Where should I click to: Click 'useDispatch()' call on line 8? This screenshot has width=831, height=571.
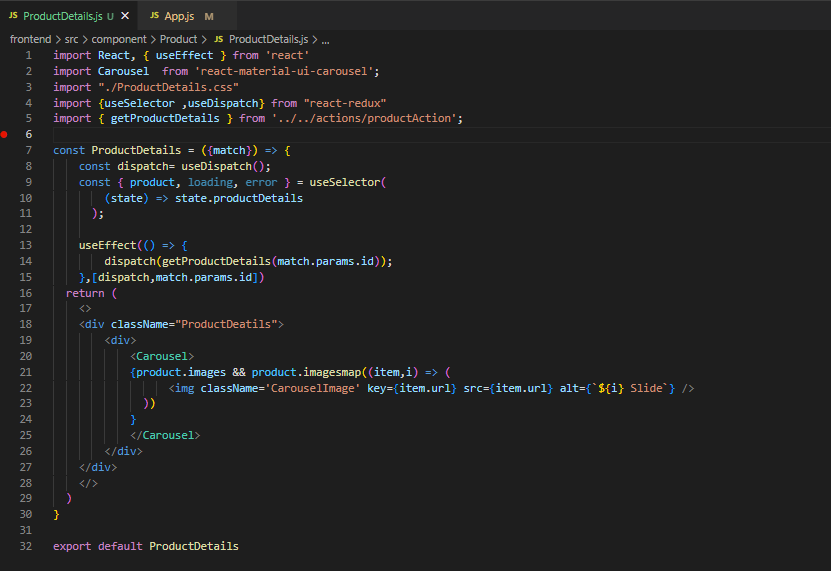(222, 166)
